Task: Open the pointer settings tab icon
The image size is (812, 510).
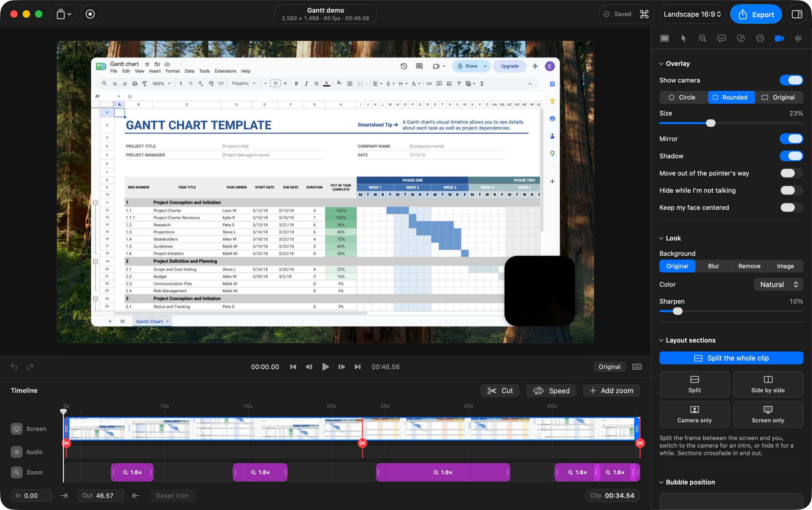Action: pyautogui.click(x=683, y=38)
